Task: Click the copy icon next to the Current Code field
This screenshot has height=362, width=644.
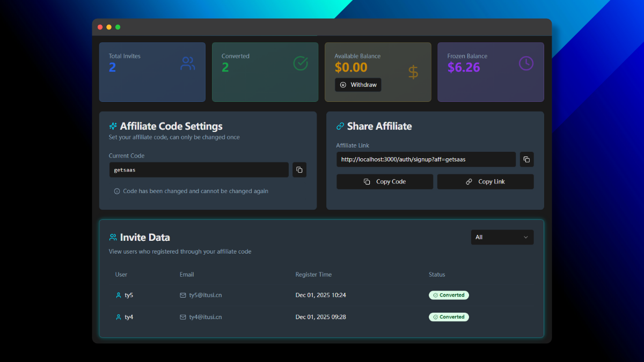Action: click(299, 169)
